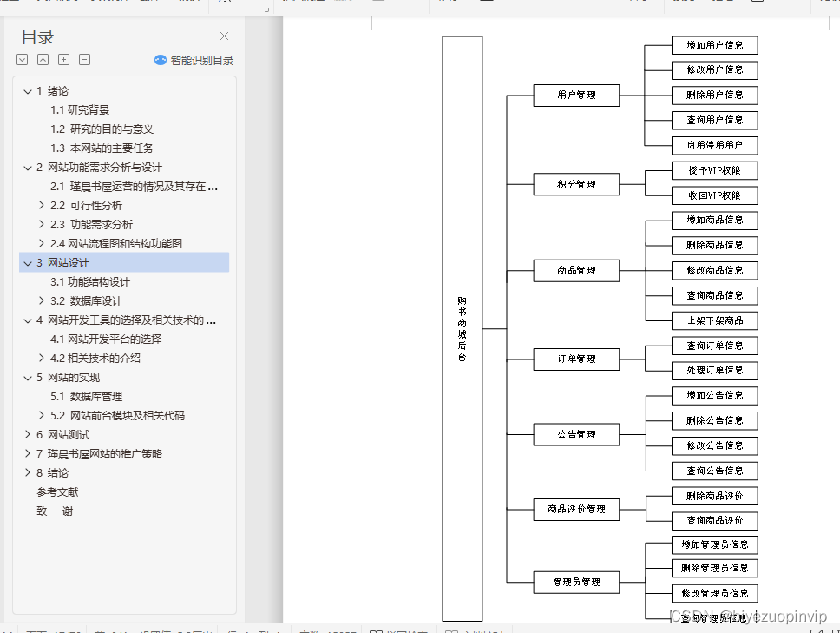The width and height of the screenshot is (840, 633).
Task: Click the 删除商品信息 box
Action: click(715, 246)
